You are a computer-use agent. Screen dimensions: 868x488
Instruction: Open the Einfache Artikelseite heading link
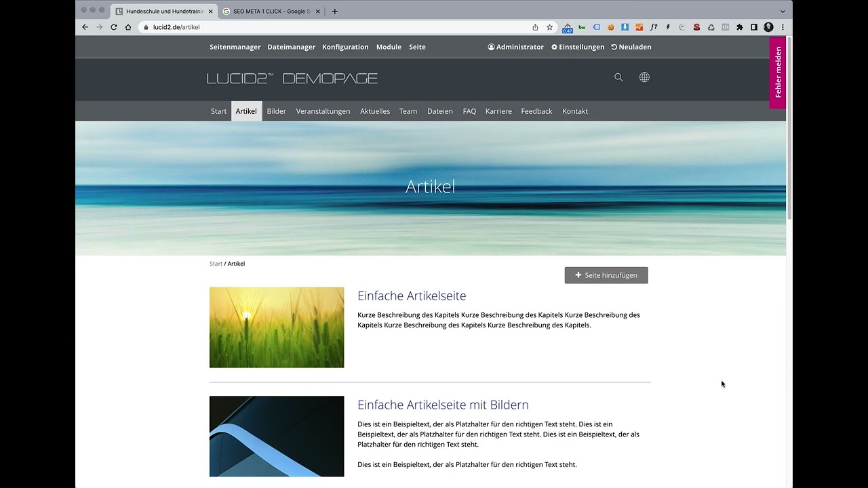click(412, 296)
